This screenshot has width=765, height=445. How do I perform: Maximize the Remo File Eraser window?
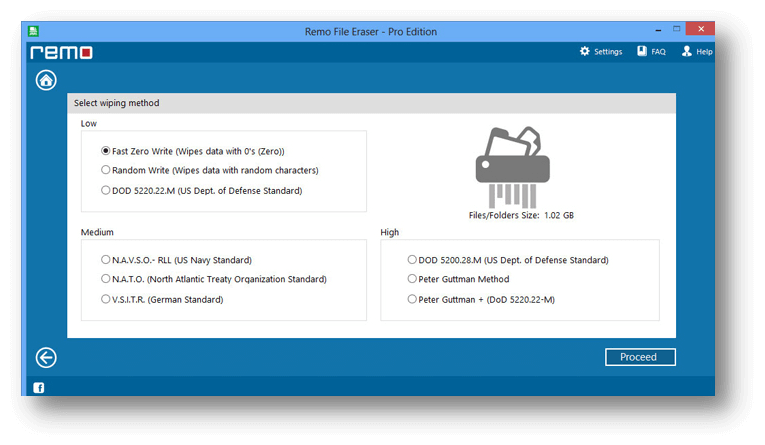pyautogui.click(x=676, y=29)
